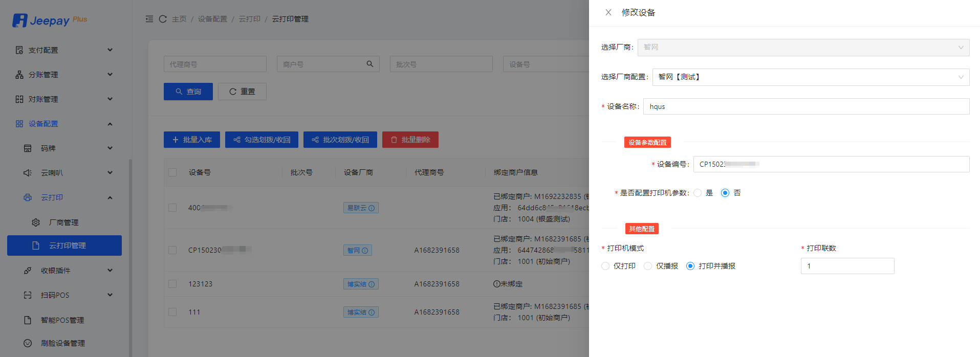The height and width of the screenshot is (357, 980).
Task: Expand the 支付配置 sidebar menu
Action: 64,50
